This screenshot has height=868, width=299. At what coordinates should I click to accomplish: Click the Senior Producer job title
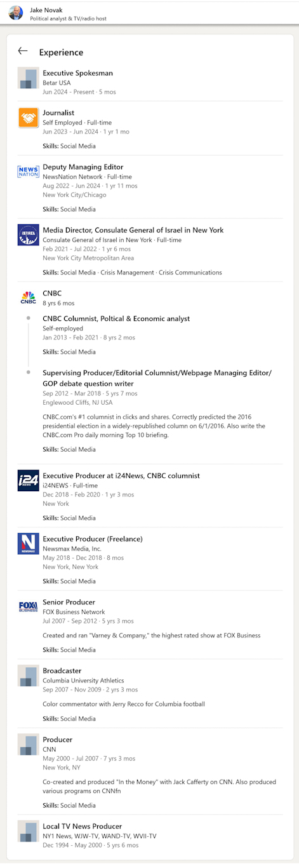pyautogui.click(x=69, y=602)
